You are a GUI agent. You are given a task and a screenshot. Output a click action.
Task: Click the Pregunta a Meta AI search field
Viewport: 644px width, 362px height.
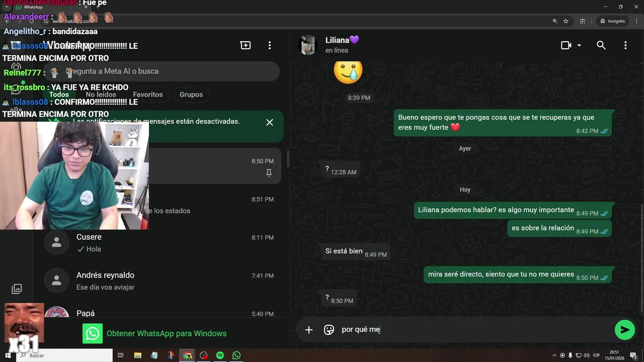tap(161, 71)
